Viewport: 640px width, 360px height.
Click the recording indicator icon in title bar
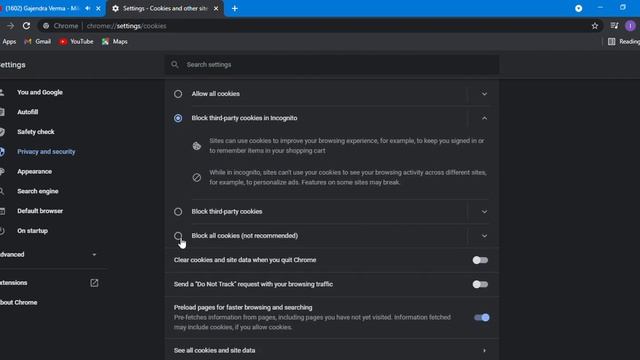pos(578,8)
